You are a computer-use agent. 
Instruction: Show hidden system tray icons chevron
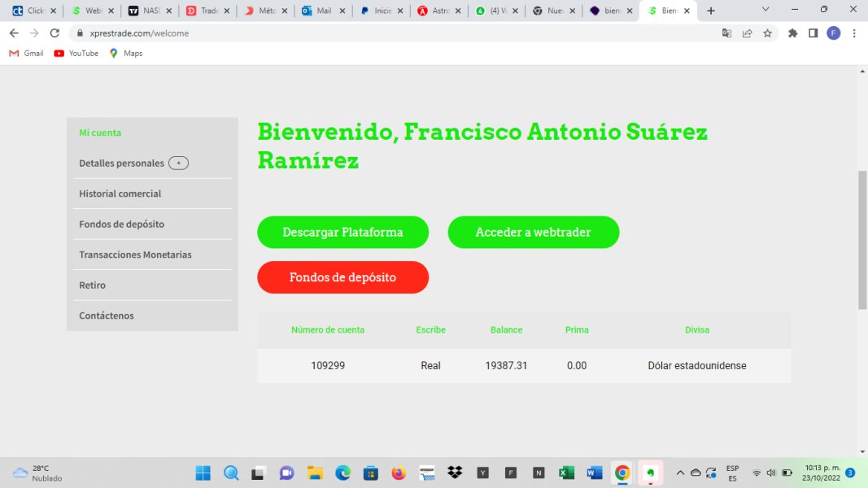[680, 473]
